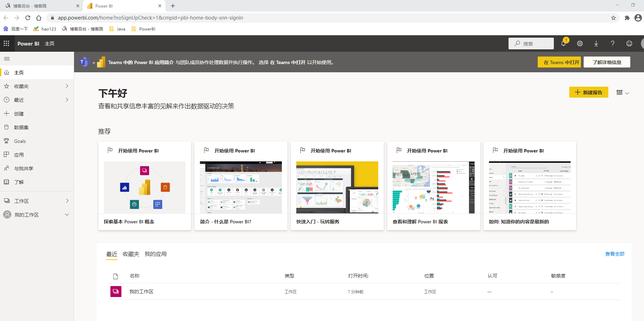The image size is (644, 321).
Task: Click the Create plus icon in sidebar
Action: coord(7,113)
